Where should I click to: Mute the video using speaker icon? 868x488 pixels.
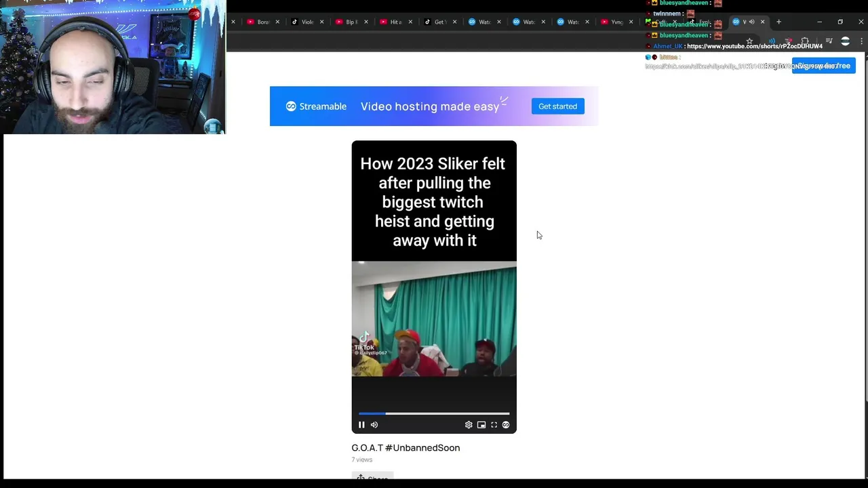tap(374, 425)
